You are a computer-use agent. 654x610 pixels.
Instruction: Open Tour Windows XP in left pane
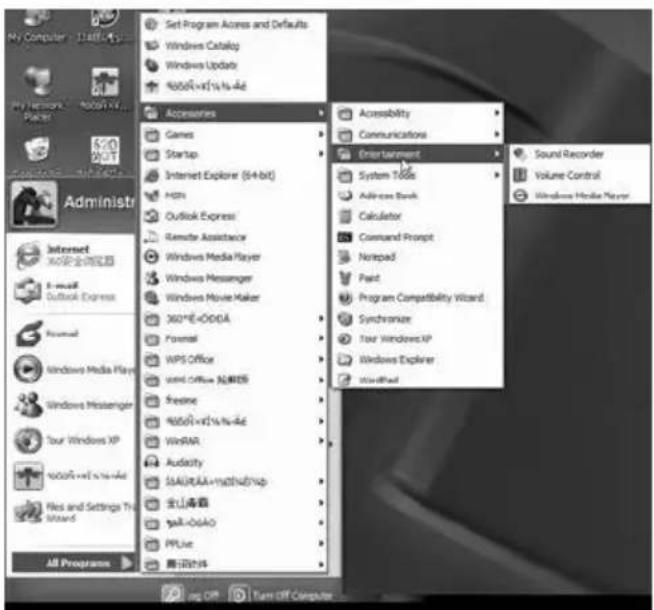tap(73, 440)
